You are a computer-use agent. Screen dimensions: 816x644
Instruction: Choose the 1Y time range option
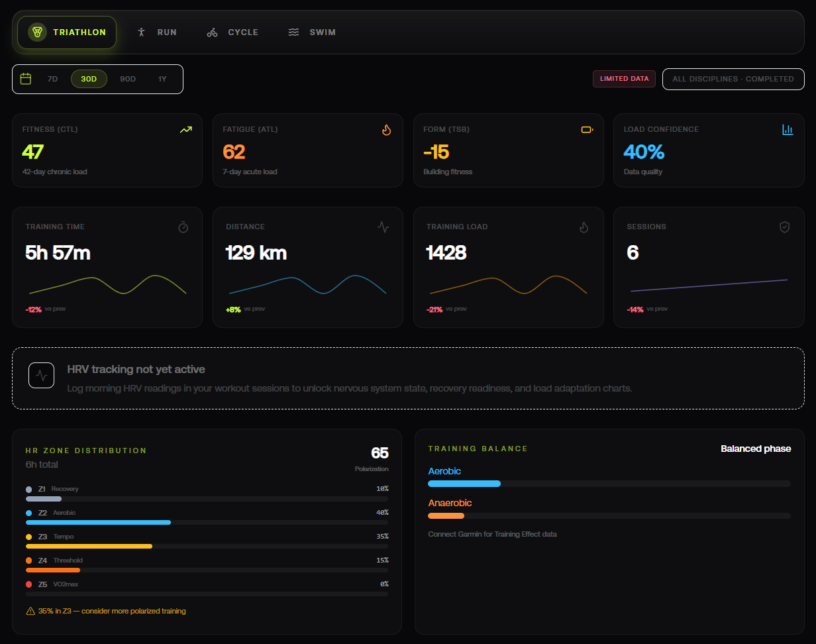162,79
